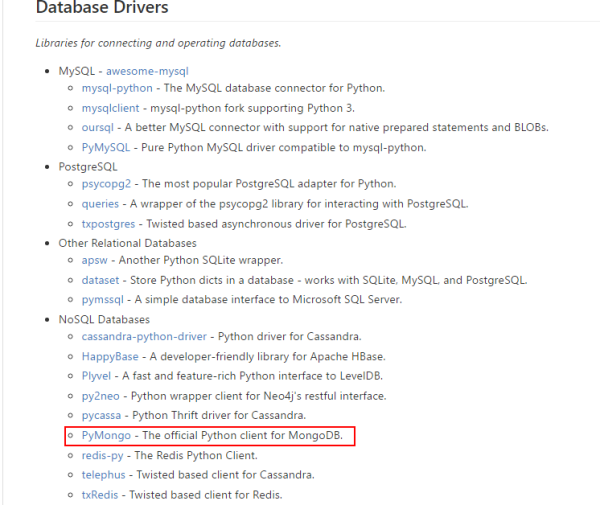Open the Plyvel LevelDB link
The height and width of the screenshot is (505, 600).
96,376
